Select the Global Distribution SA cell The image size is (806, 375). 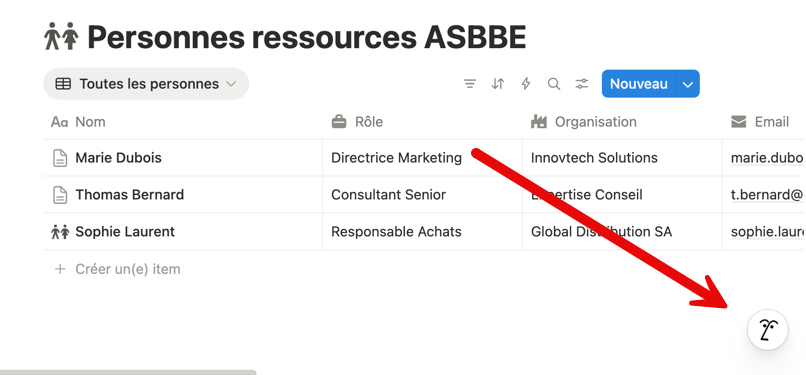coord(622,232)
